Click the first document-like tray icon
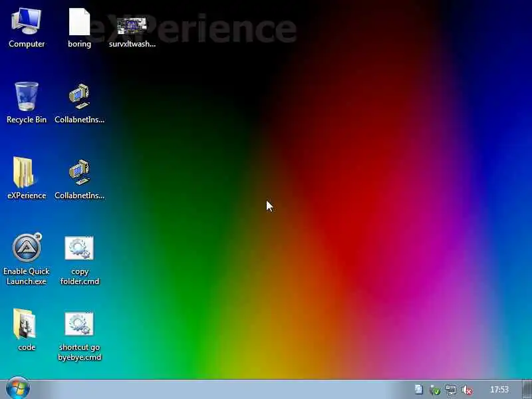 click(419, 390)
